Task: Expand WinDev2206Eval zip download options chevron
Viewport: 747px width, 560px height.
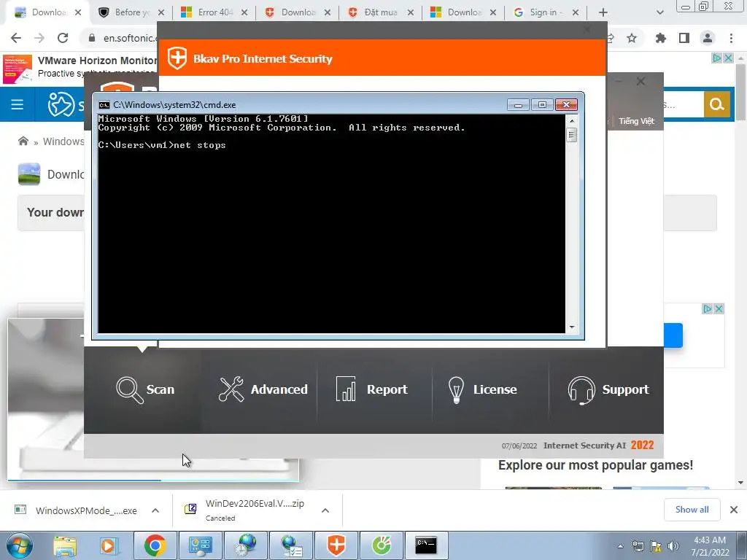Action: [325, 510]
